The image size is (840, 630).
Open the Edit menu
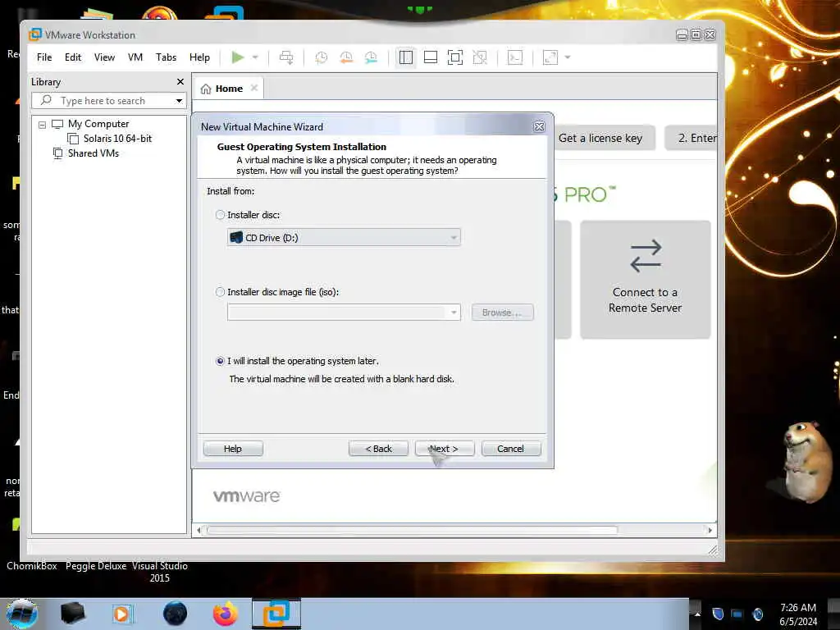pos(73,57)
